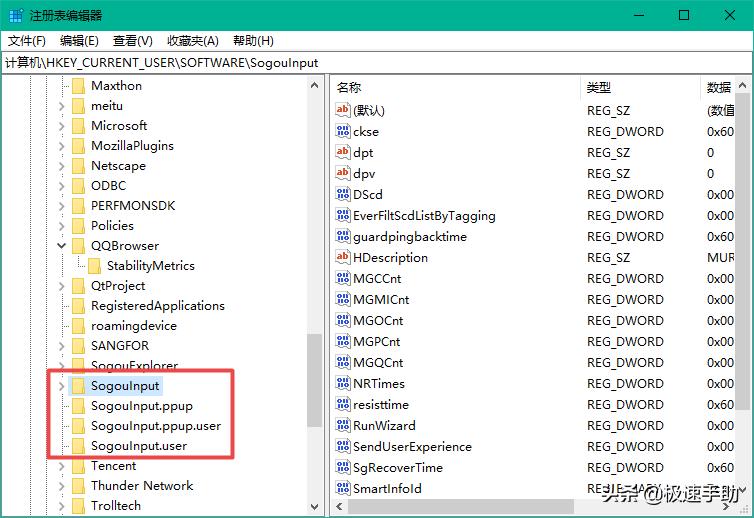Expand the SogouInput key
Viewport: 754px width, 518px height.
pos(62,386)
